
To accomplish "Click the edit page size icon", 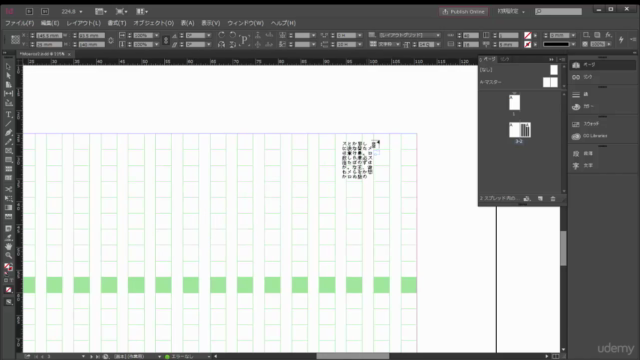I will coord(527,198).
